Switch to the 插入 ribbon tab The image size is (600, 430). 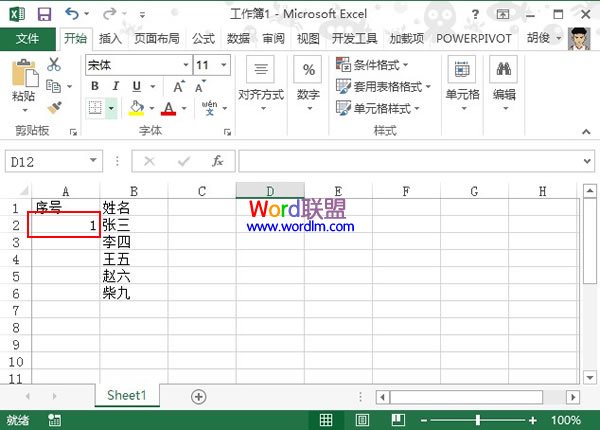pos(110,39)
